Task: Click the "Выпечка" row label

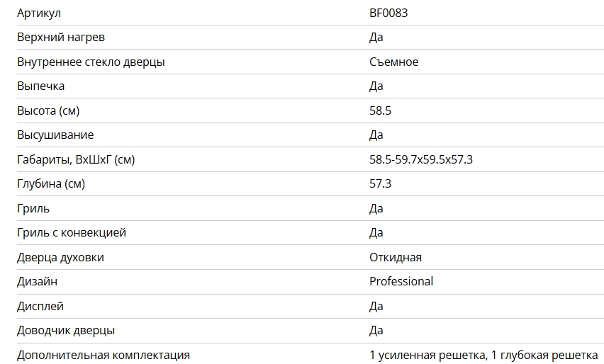Action: pos(41,86)
